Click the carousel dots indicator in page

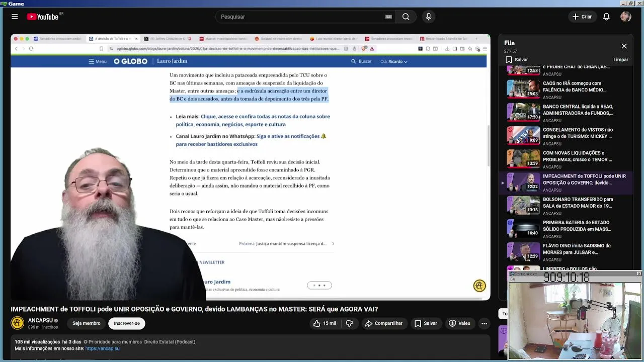tap(319, 286)
